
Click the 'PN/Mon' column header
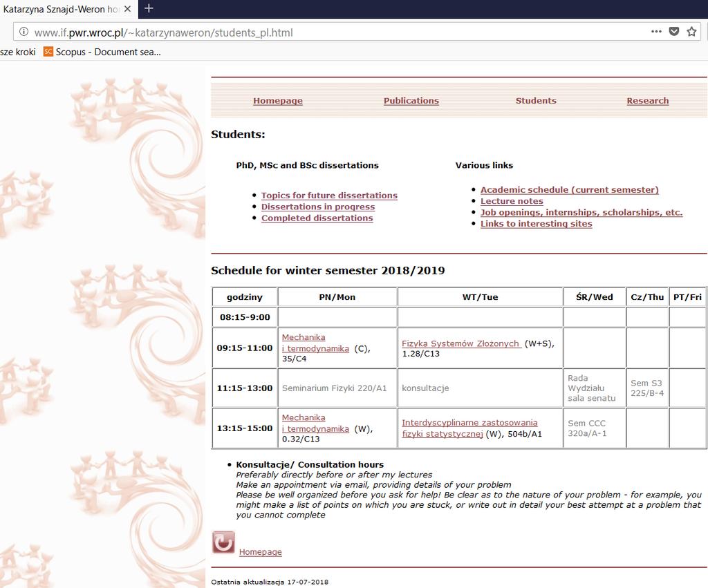coord(337,297)
